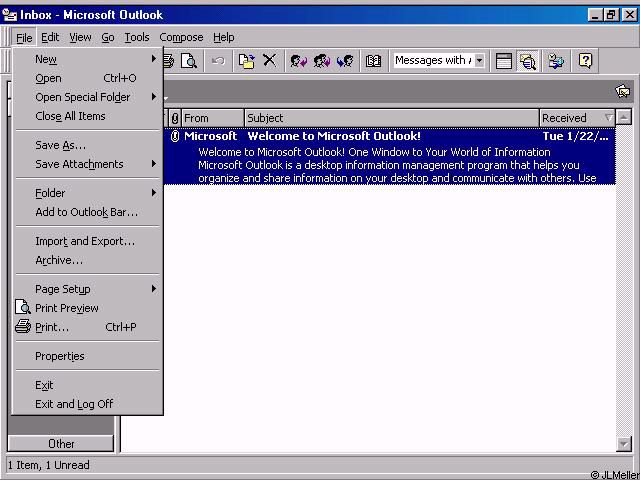Click the scrollbar up arrow in message list

[624, 118]
